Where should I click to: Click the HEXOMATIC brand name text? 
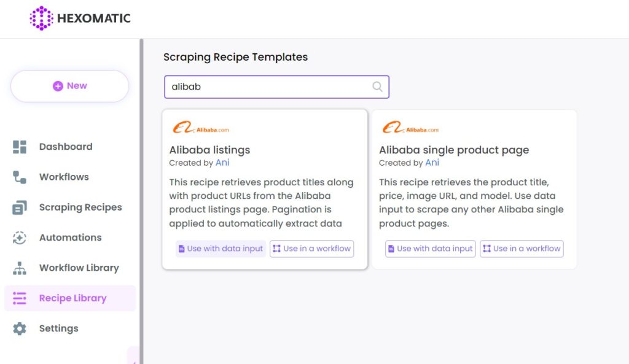point(94,18)
